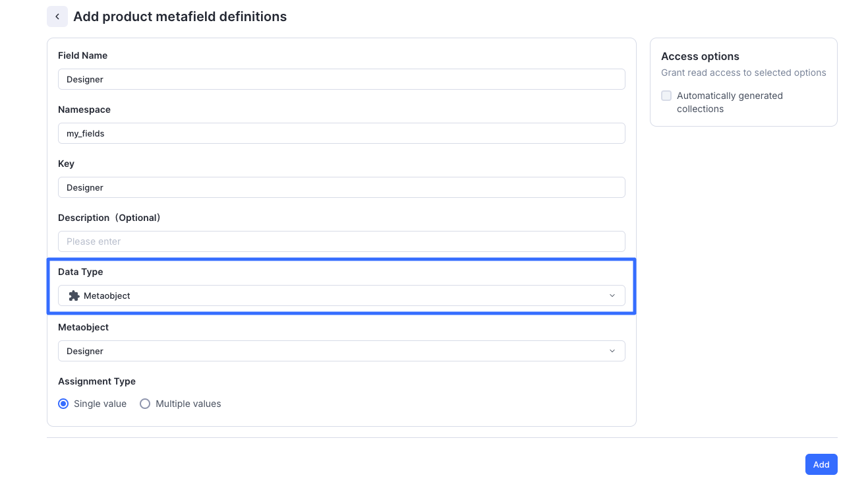Click the "Multiple values" label text
Viewport: 868px width, 496px height.
click(188, 404)
